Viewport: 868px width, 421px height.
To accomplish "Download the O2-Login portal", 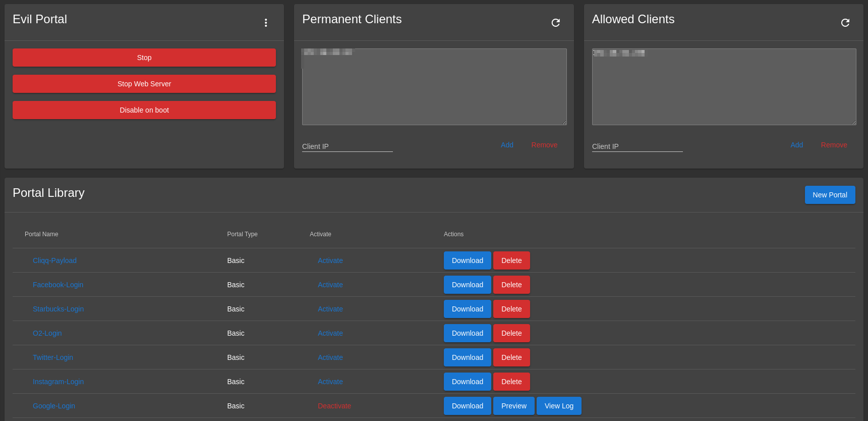I will tap(467, 333).
